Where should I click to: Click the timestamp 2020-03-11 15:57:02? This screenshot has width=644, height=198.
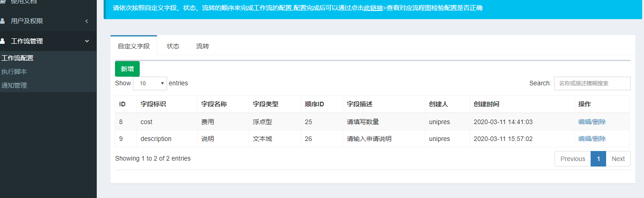coord(503,139)
